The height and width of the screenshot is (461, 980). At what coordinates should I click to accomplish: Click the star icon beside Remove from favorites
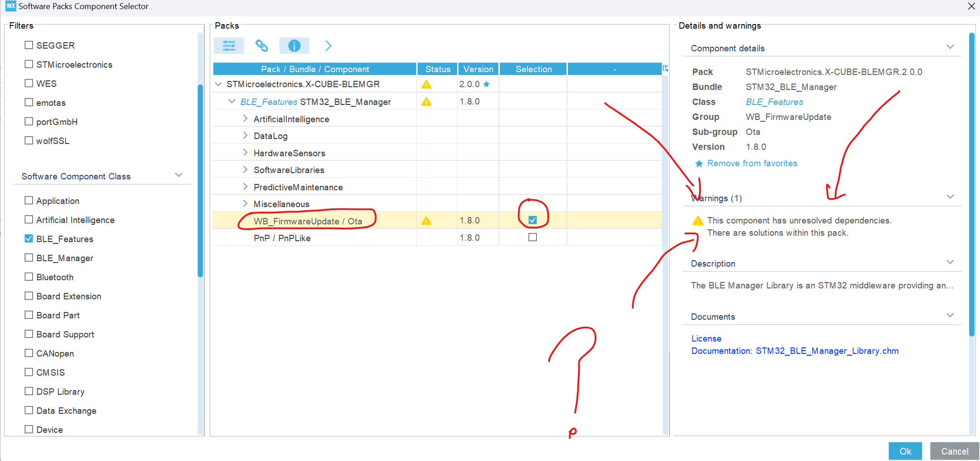click(x=698, y=163)
